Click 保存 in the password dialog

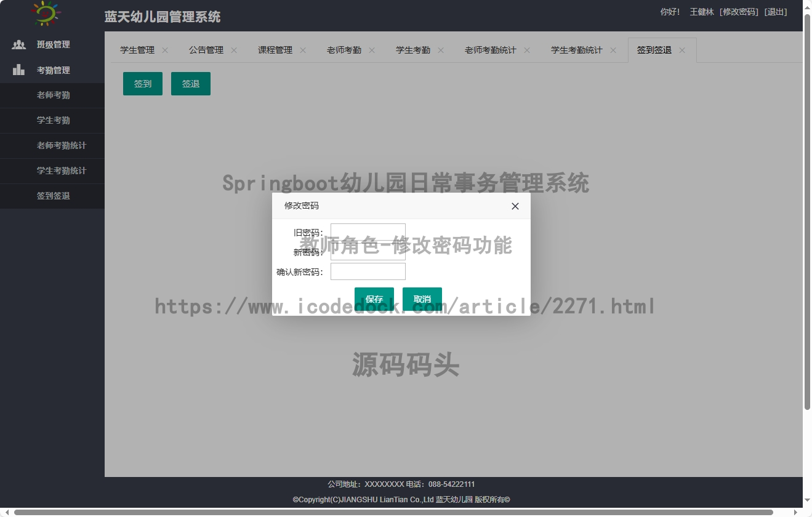(x=374, y=299)
